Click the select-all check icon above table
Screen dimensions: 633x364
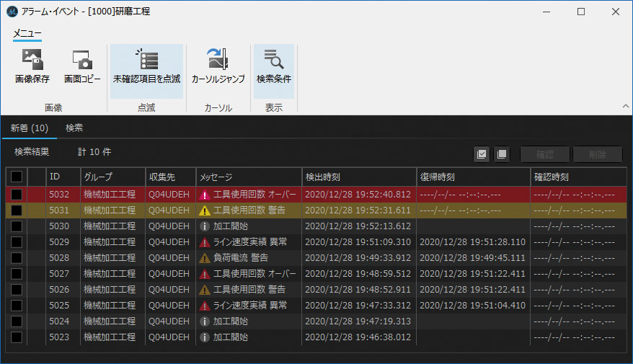pos(482,154)
